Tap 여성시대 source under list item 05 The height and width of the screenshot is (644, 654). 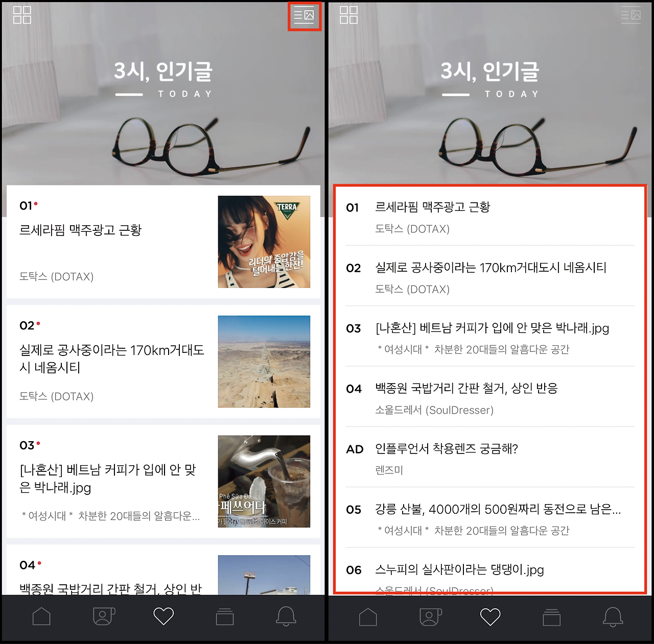click(x=473, y=531)
